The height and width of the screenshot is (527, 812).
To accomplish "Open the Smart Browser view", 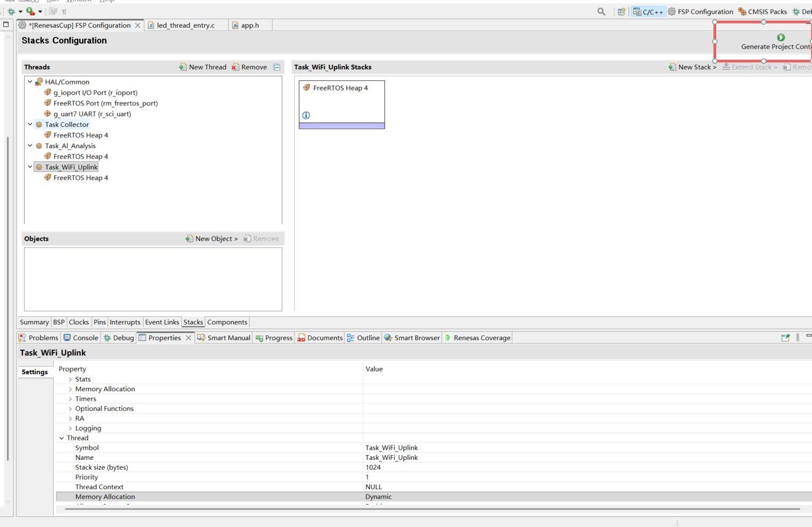I will [412, 338].
